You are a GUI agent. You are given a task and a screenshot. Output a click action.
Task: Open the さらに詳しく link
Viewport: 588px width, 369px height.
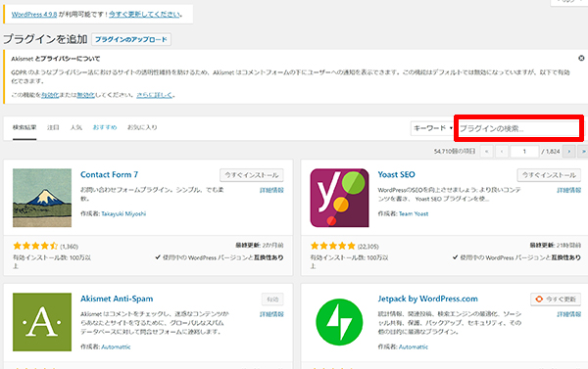pos(154,95)
